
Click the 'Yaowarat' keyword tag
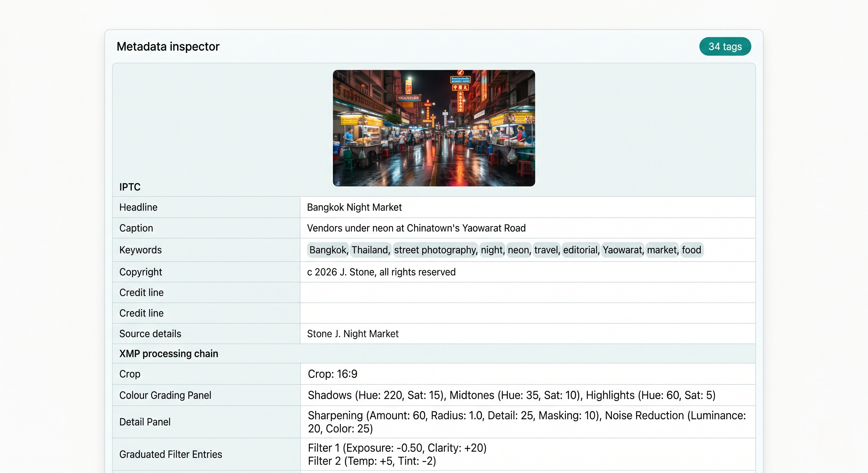623,250
